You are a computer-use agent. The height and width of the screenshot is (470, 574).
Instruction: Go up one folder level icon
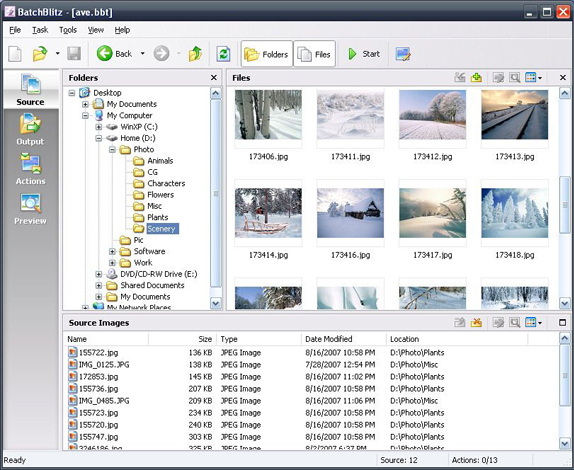[195, 54]
